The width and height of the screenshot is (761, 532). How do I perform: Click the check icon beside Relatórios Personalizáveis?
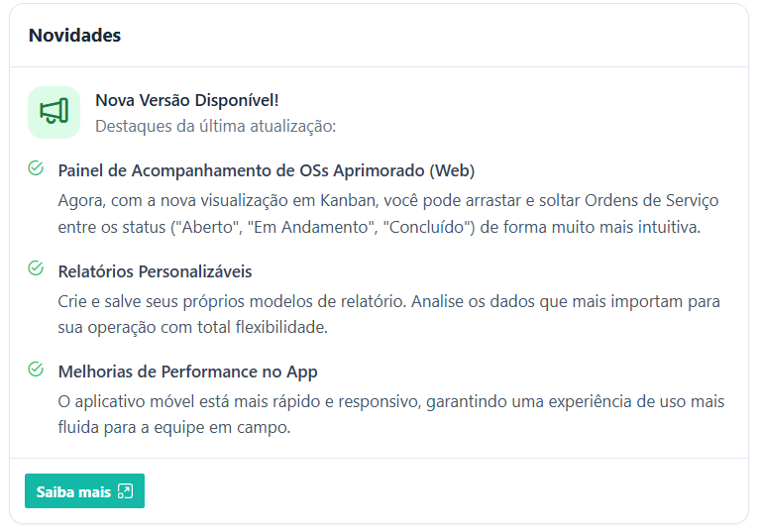36,269
